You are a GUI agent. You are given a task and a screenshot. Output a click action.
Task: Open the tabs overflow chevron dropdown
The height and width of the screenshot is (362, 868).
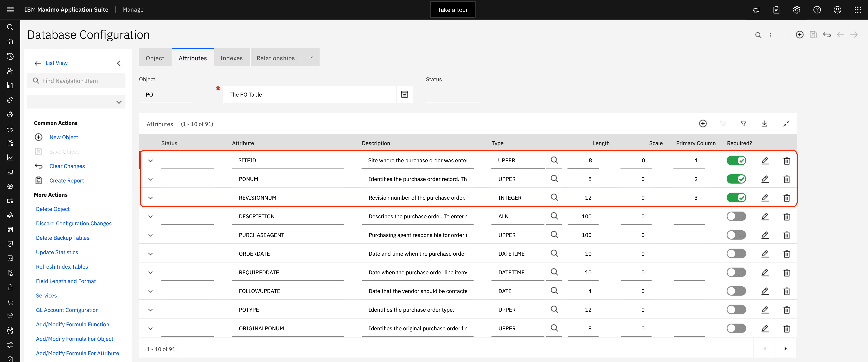310,58
